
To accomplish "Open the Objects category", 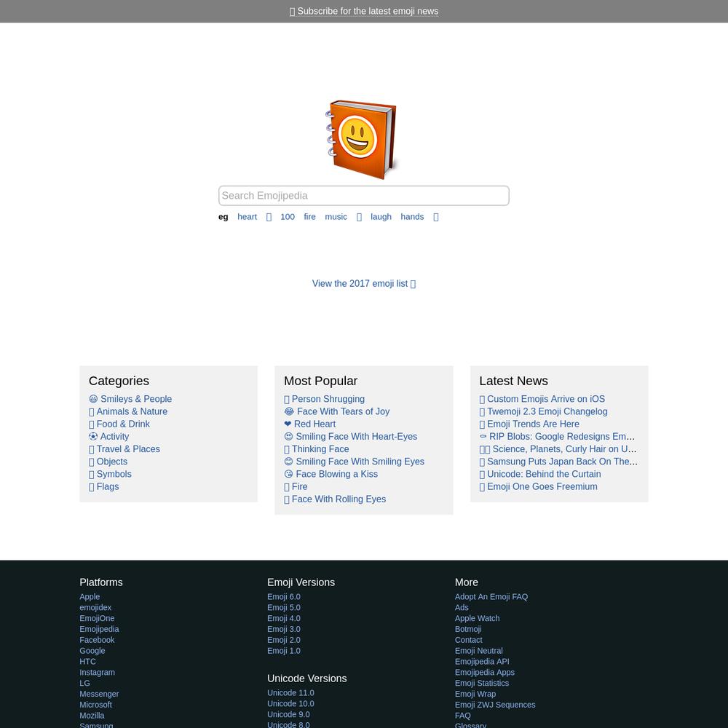I will (x=108, y=462).
